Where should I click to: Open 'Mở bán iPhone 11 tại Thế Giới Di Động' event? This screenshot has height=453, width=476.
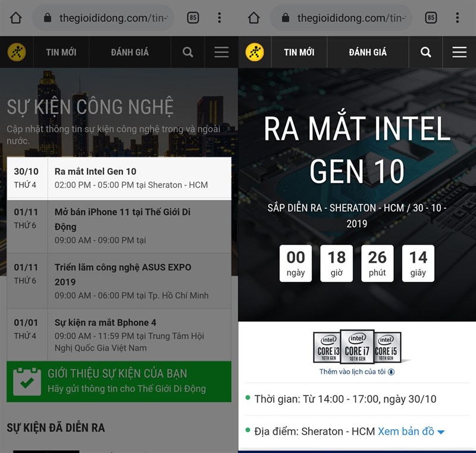[x=122, y=219]
